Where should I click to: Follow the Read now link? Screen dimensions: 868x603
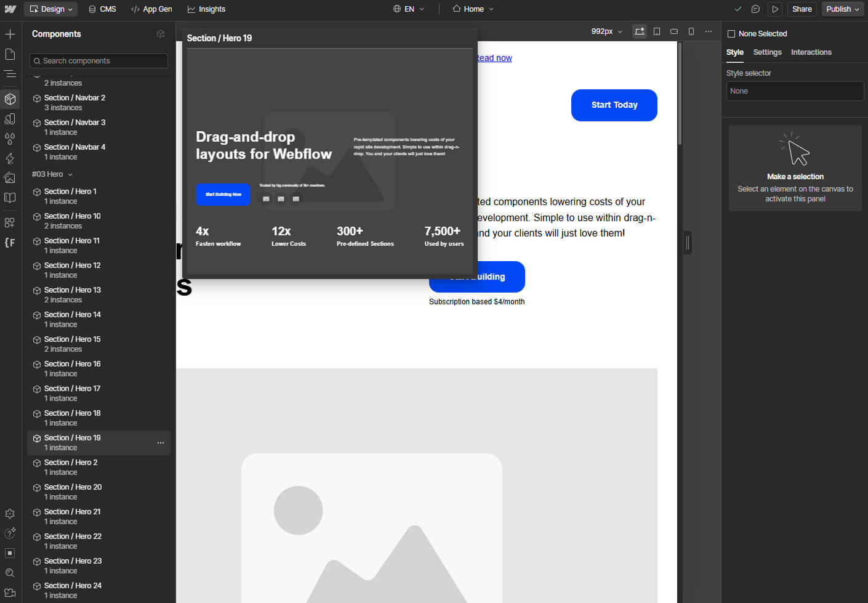pyautogui.click(x=494, y=58)
